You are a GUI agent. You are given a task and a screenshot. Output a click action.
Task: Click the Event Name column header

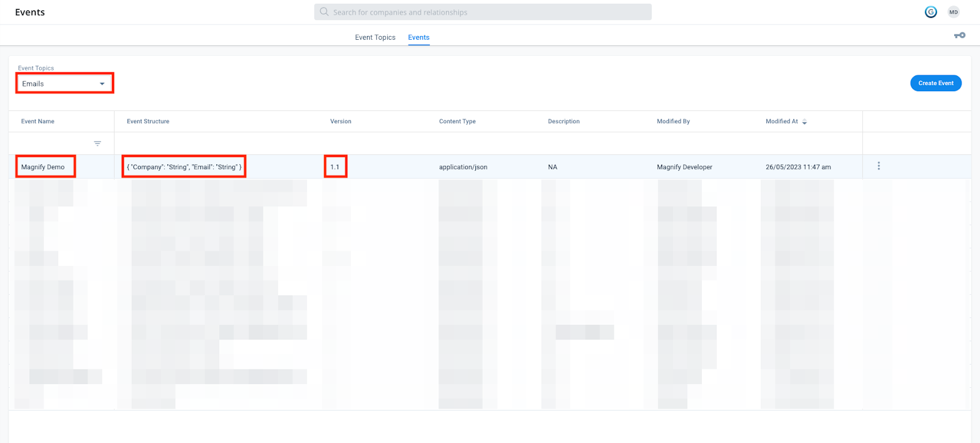coord(38,121)
